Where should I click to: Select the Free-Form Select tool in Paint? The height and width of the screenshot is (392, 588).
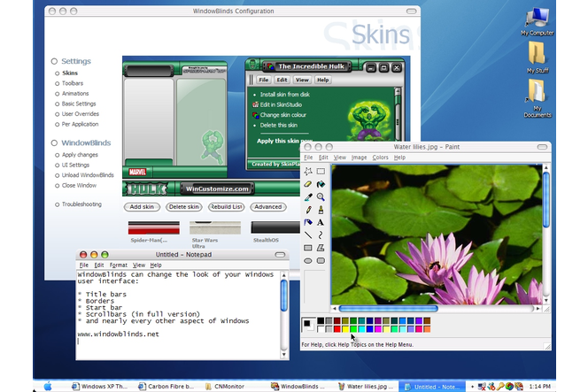[308, 172]
